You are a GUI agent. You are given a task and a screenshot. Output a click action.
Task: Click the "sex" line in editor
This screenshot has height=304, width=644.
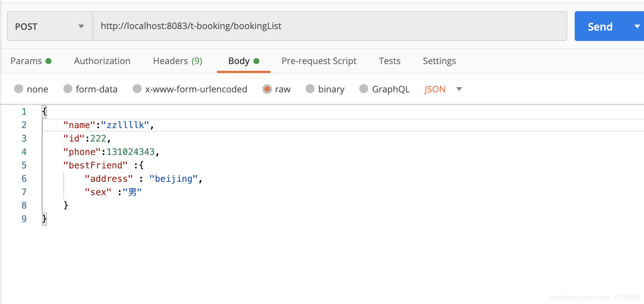113,192
